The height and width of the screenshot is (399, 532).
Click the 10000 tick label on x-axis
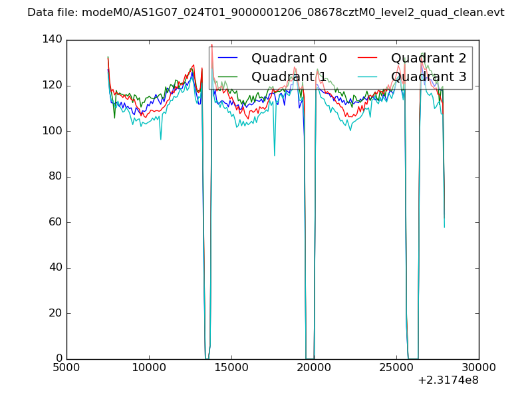coord(149,368)
